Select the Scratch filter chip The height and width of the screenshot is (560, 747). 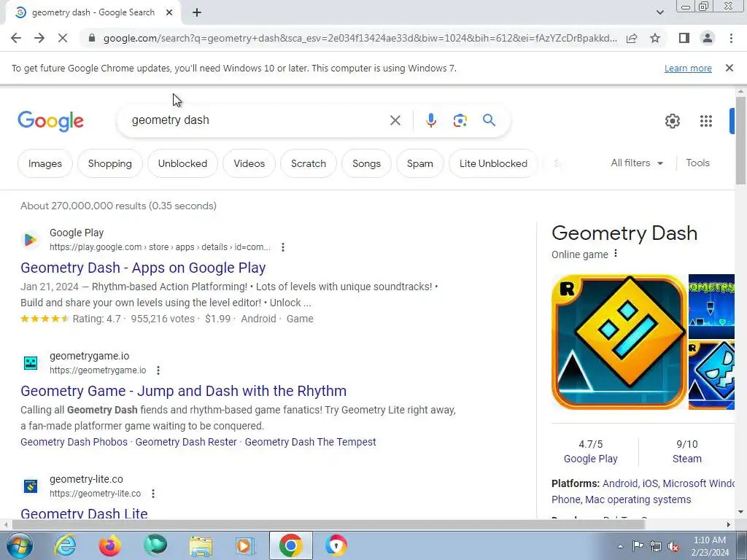click(x=309, y=163)
